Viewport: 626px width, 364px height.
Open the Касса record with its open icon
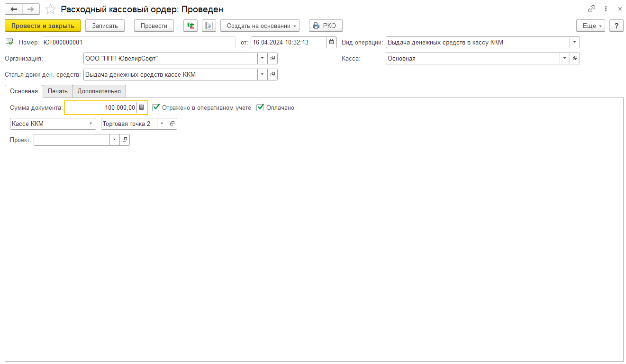click(575, 58)
